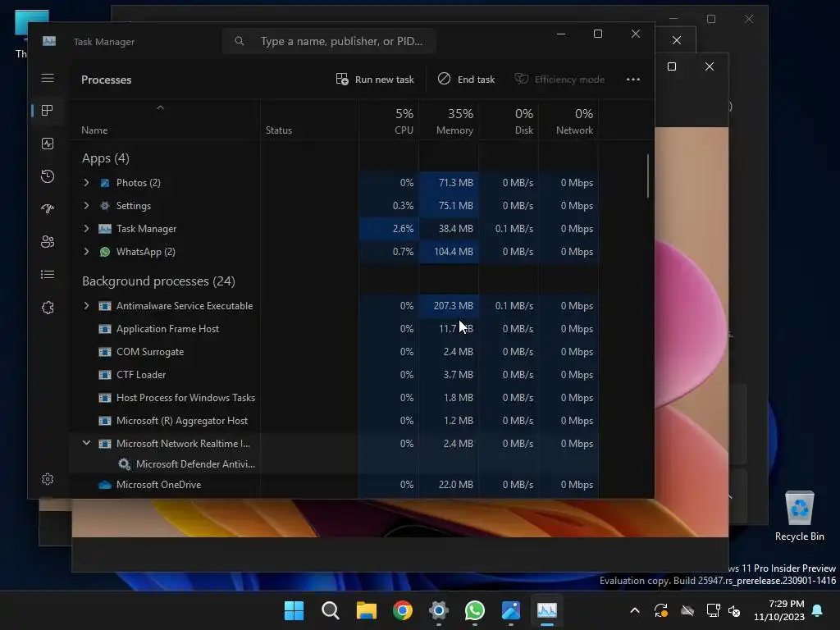Sort by Memory column header

[449, 121]
